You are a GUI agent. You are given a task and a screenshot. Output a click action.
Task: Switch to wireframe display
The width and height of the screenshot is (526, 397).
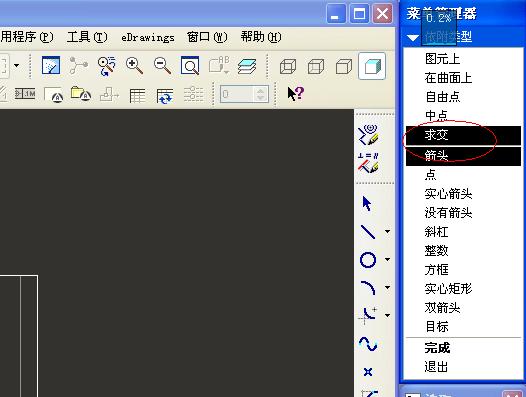tap(288, 66)
